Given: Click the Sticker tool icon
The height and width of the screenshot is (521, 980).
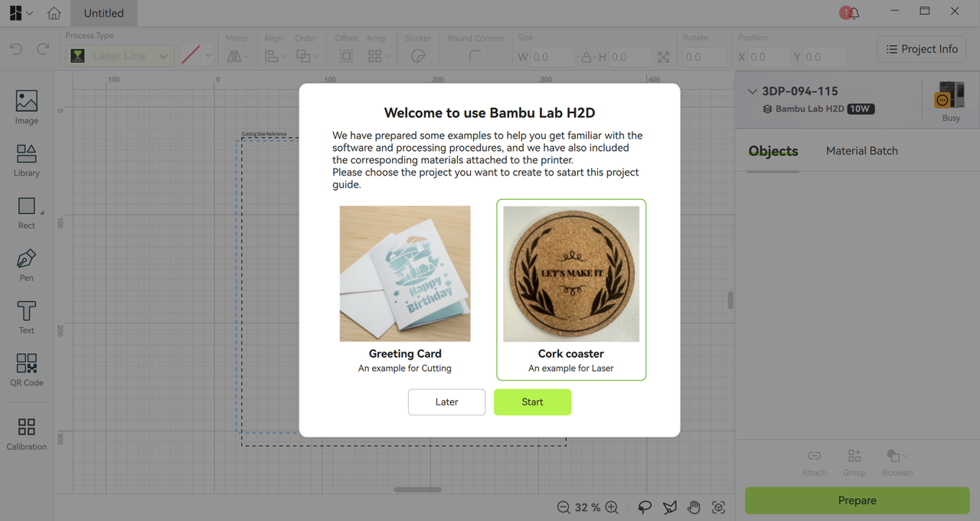Looking at the screenshot, I should pyautogui.click(x=418, y=56).
